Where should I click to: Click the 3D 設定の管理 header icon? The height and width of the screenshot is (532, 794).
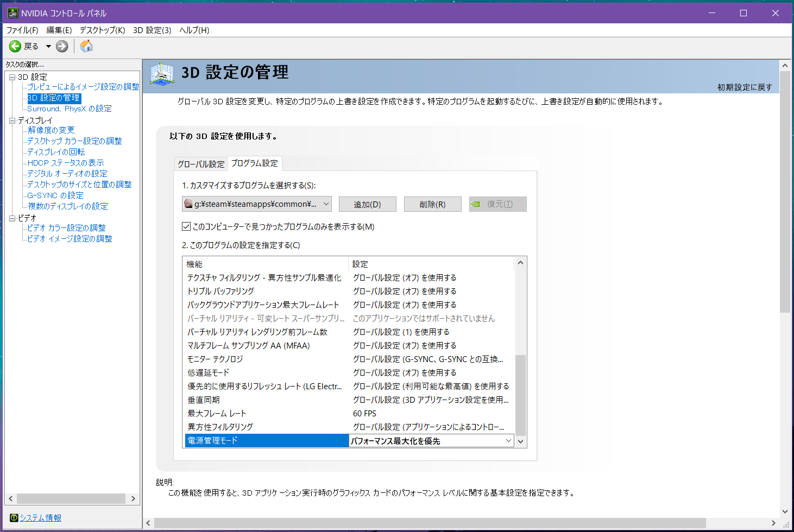coord(162,73)
